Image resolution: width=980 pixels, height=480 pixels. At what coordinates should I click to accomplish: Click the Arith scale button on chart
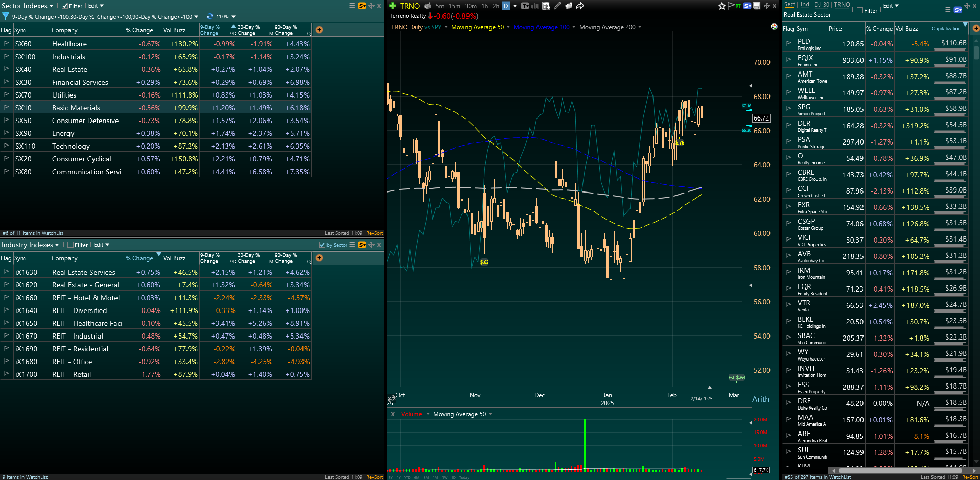tap(760, 399)
